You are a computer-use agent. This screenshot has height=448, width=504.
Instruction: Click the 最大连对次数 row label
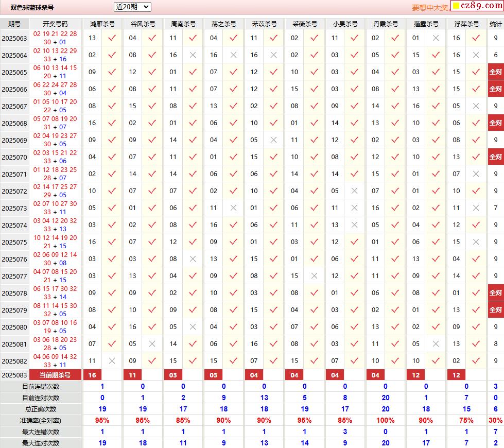click(x=41, y=443)
